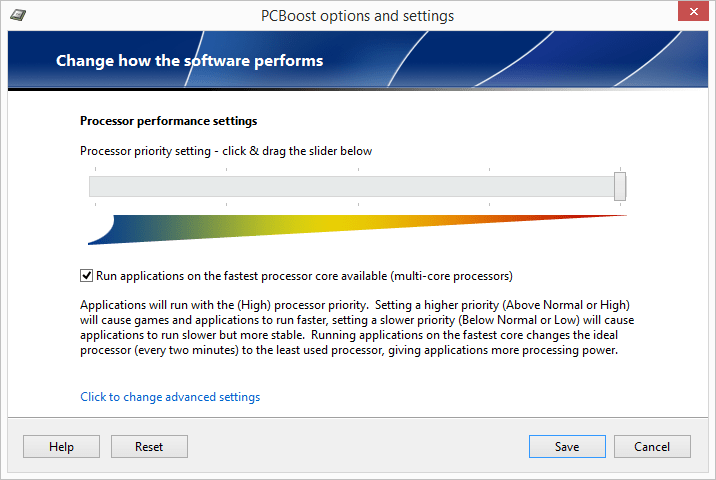Click the far left end of the priority slider track
716x480 pixels.
point(93,187)
